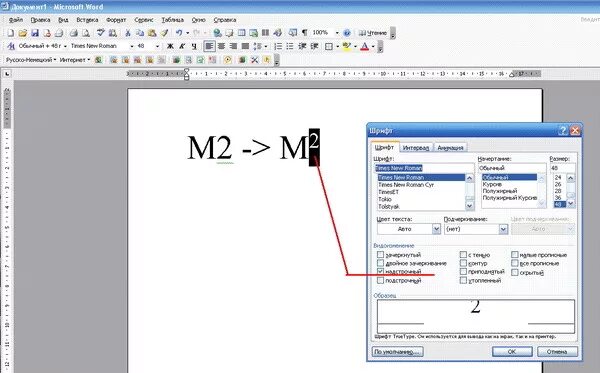Enable скрытый hidden checkbox
The width and height of the screenshot is (600, 373).
(515, 272)
